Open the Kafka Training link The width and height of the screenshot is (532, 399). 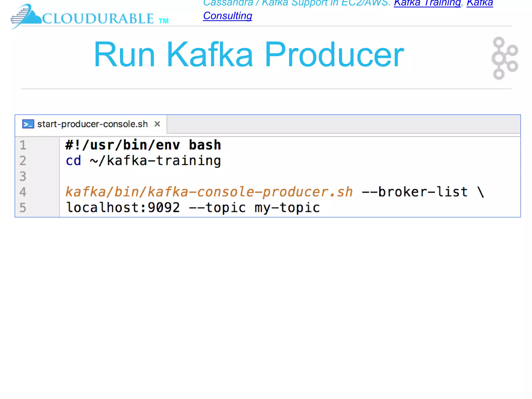coord(427,3)
